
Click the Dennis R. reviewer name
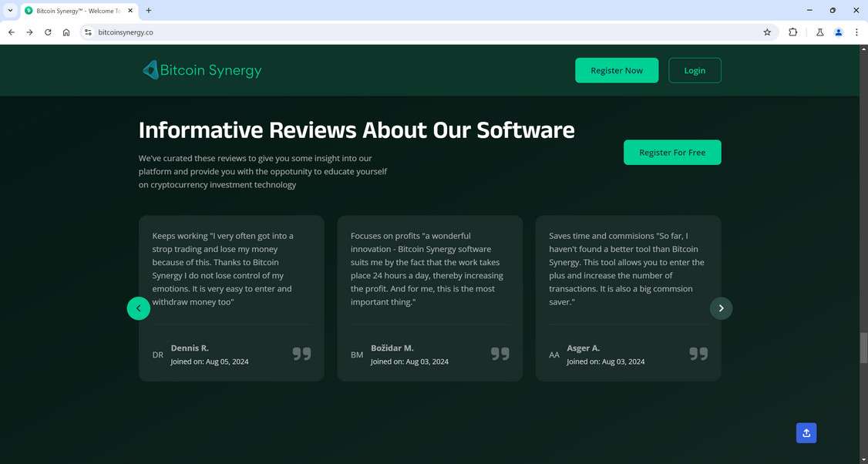click(190, 348)
